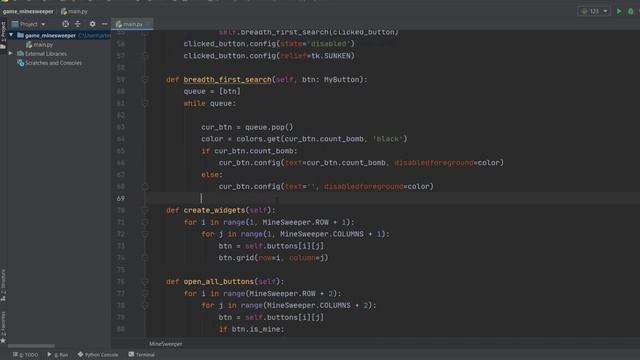Fold the 'for i in range(1, MineSweeper.ROW' loop
The image size is (640, 360).
pyautogui.click(x=145, y=222)
